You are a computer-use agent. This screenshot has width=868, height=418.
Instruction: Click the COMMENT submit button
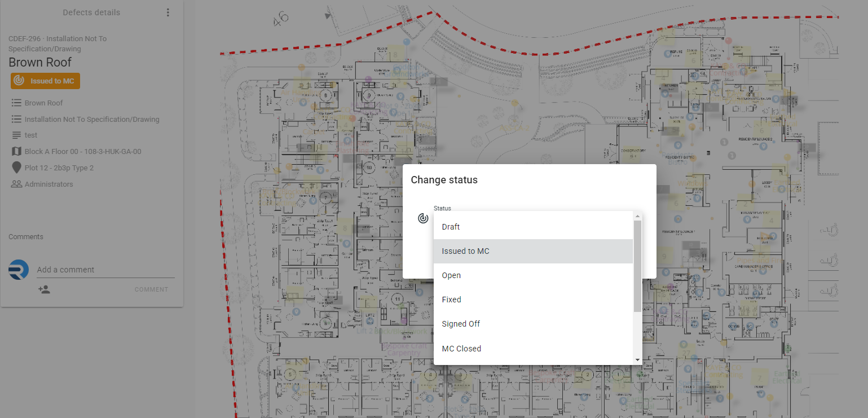(x=151, y=289)
